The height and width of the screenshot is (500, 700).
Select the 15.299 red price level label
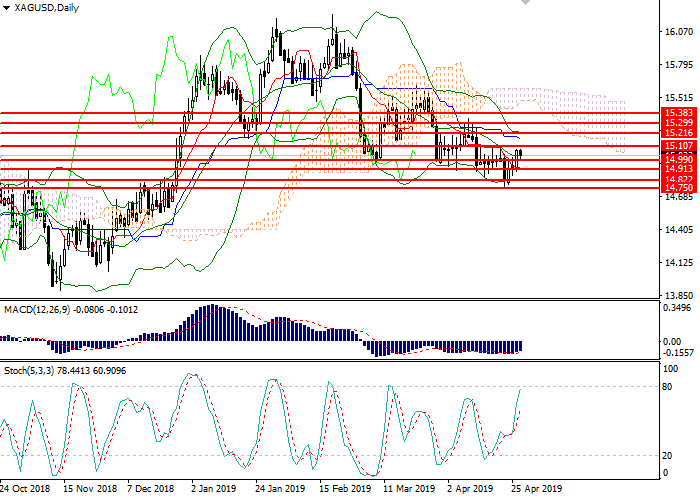pyautogui.click(x=677, y=122)
